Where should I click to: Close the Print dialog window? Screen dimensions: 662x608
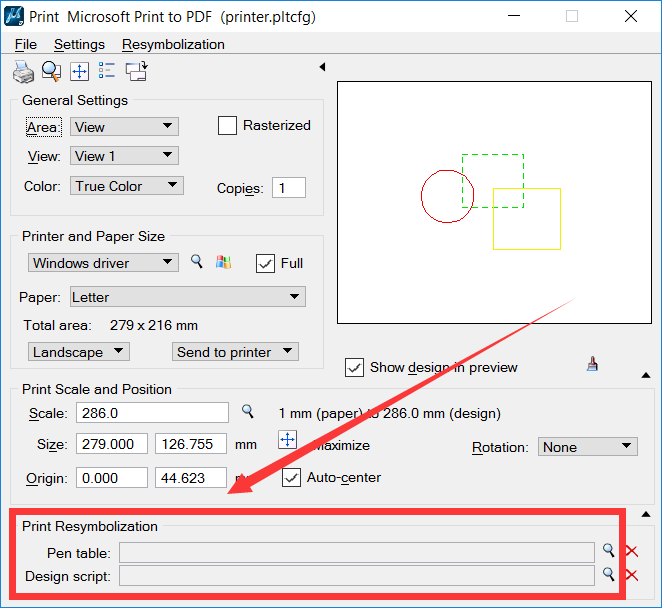[x=631, y=16]
